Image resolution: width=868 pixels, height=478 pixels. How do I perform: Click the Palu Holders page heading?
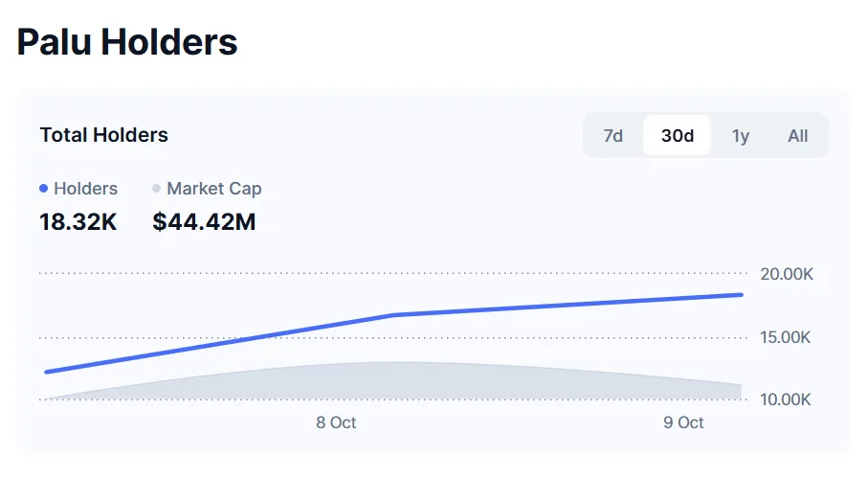point(127,42)
